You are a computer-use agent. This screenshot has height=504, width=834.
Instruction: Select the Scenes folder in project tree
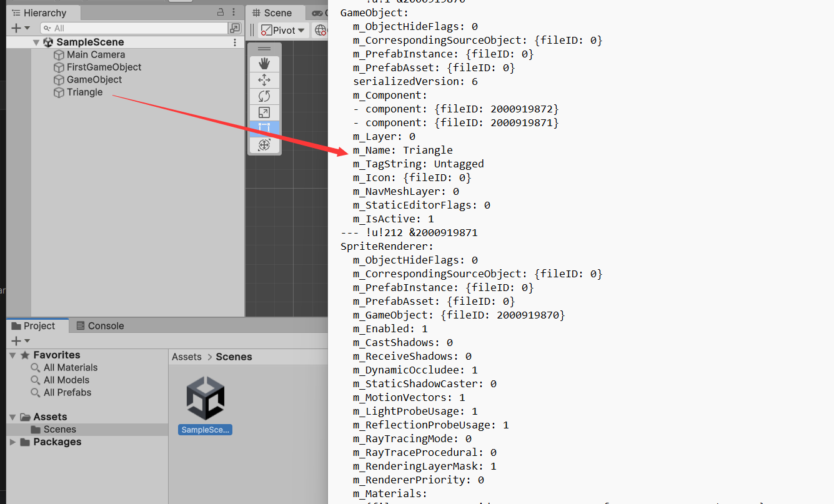coord(60,430)
